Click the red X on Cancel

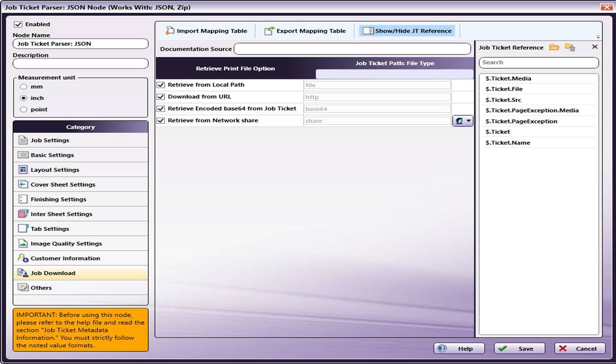click(562, 348)
